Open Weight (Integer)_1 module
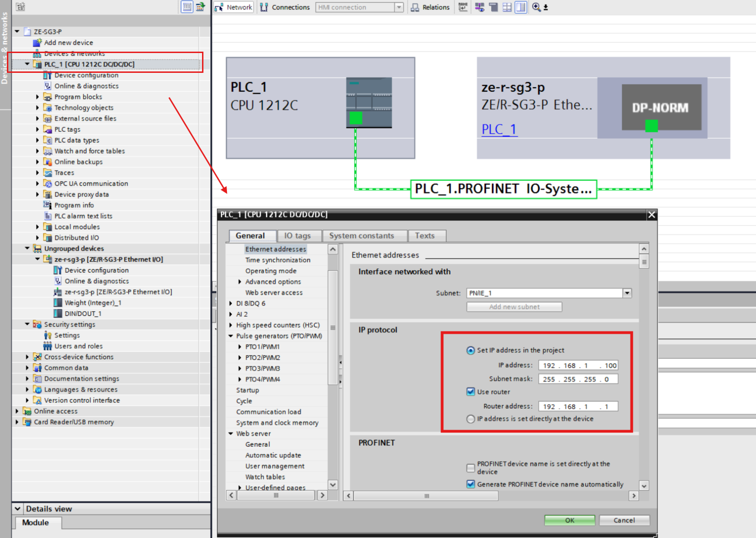The width and height of the screenshot is (756, 538). [93, 302]
